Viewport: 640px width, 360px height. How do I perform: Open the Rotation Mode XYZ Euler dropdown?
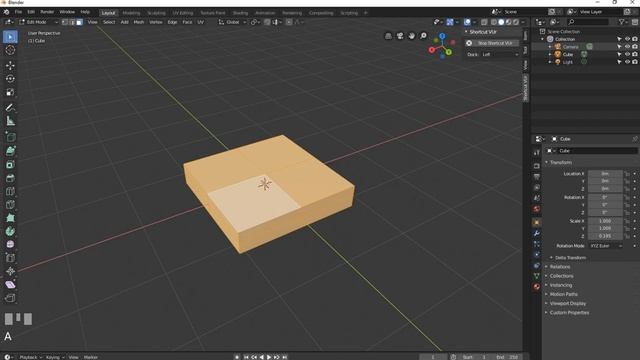(606, 246)
